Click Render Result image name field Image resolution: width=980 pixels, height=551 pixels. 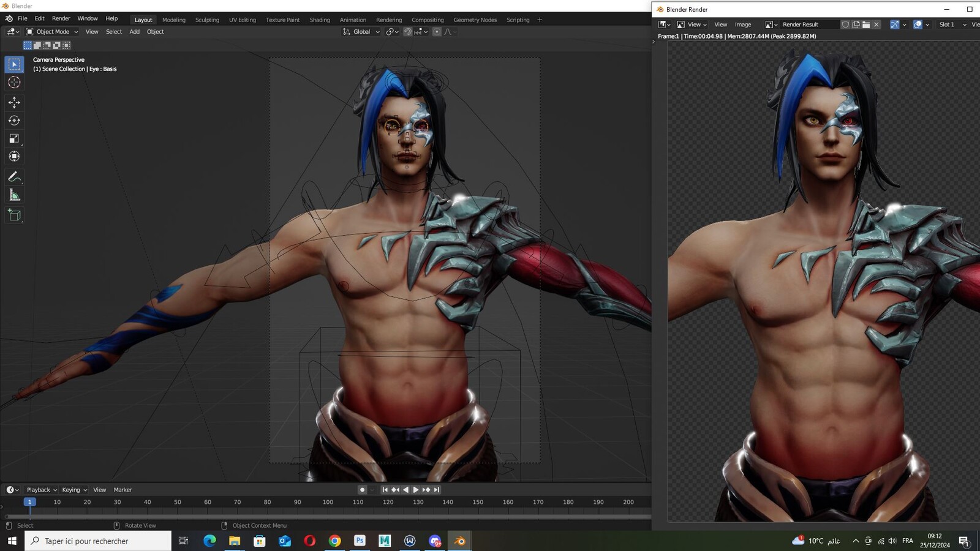click(x=809, y=24)
